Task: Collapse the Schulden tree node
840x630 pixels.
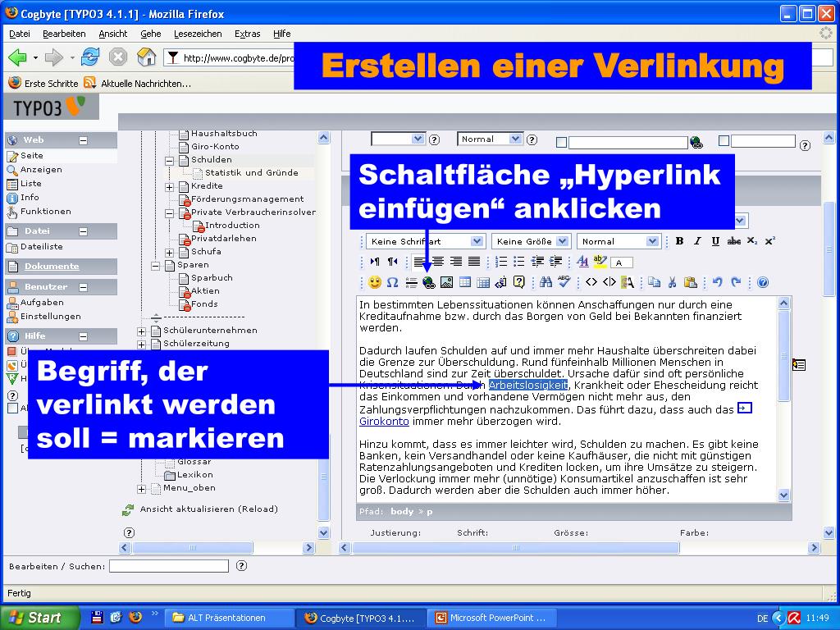Action: (169, 161)
